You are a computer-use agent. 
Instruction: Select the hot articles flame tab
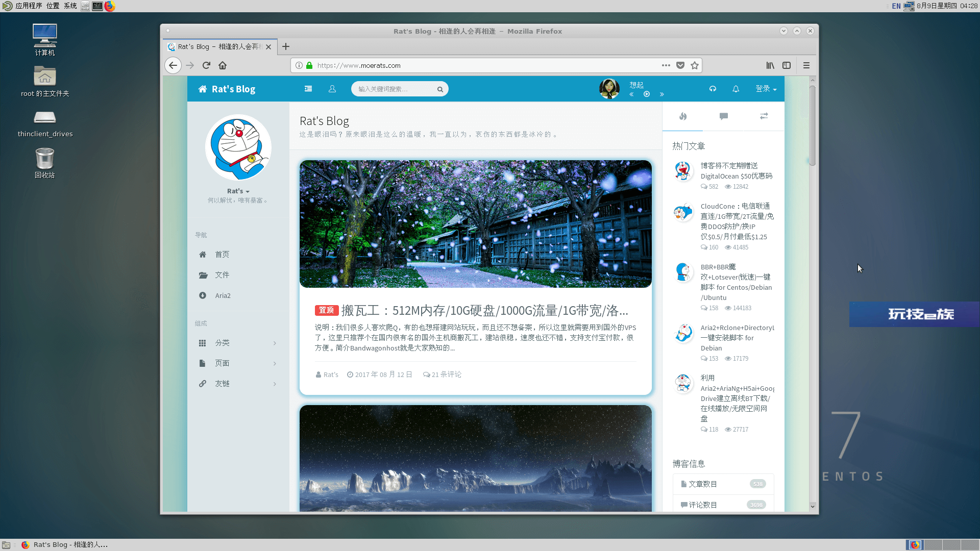682,116
